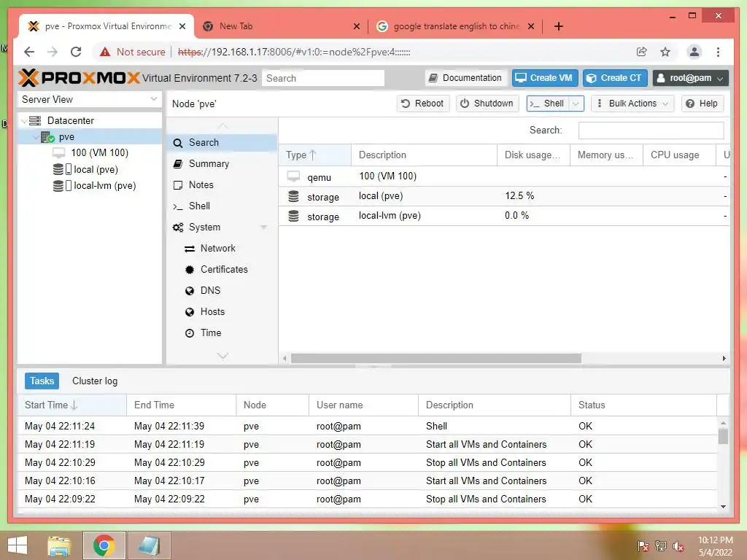This screenshot has height=560, width=747.
Task: Bookmark this page with the star icon
Action: click(665, 52)
